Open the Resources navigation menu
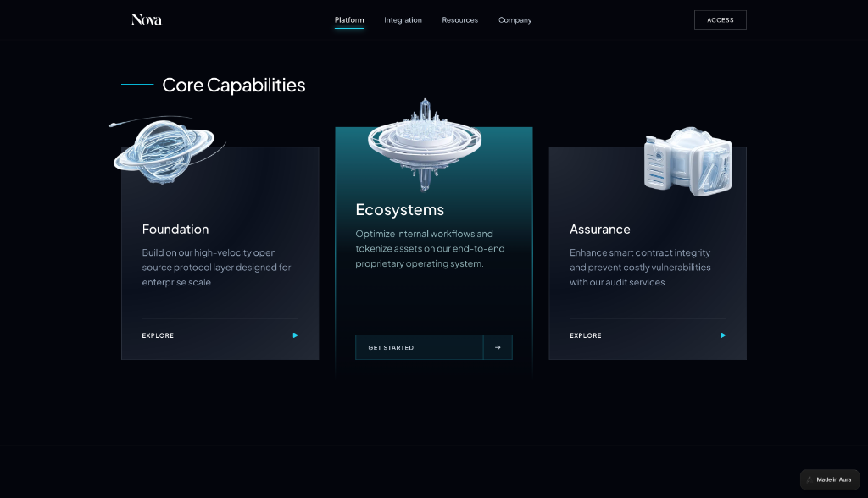This screenshot has width=868, height=498. coord(459,19)
